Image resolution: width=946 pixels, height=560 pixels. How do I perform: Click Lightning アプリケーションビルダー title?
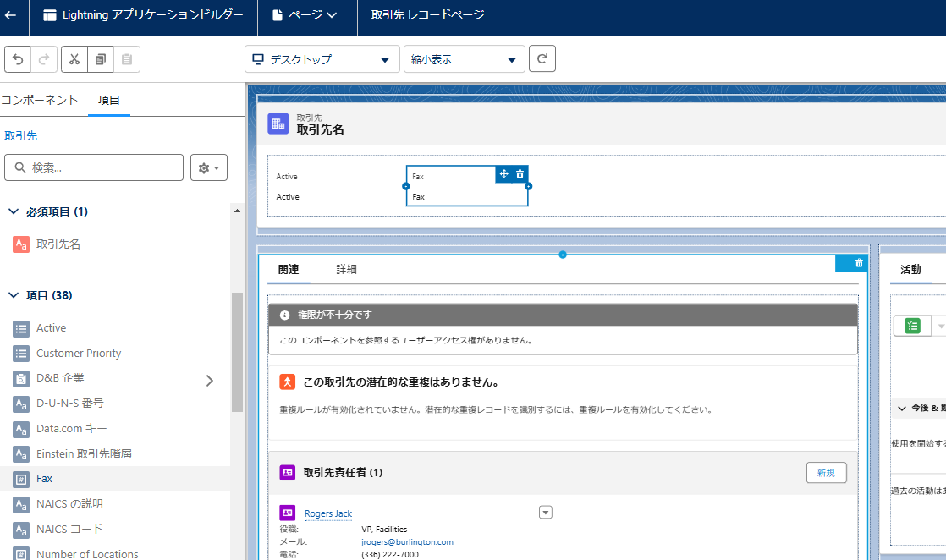(143, 15)
